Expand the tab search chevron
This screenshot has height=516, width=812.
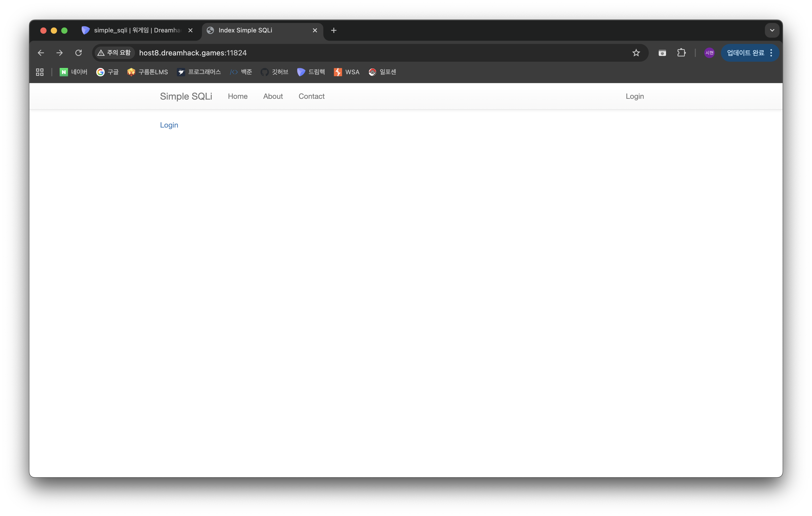click(x=772, y=30)
